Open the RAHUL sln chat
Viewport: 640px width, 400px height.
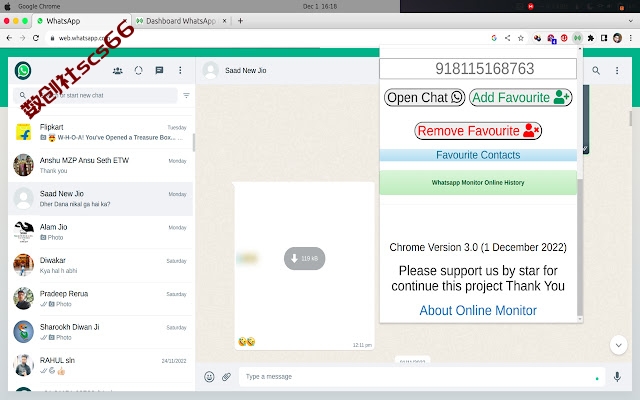coord(100,365)
